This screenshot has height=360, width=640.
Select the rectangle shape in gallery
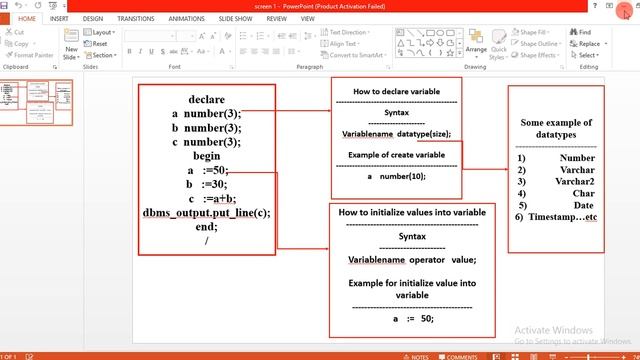(430, 33)
